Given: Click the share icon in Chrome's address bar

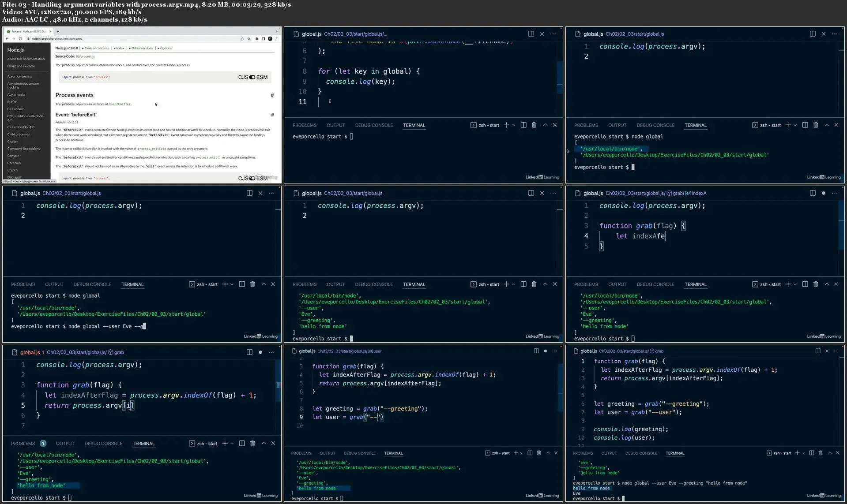Looking at the screenshot, I should click(242, 39).
